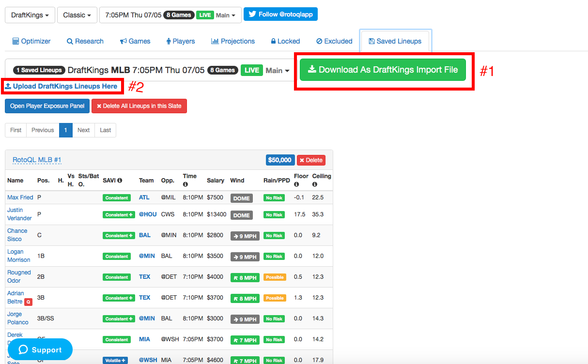
Task: Open the Support chat widget
Action: tap(40, 349)
